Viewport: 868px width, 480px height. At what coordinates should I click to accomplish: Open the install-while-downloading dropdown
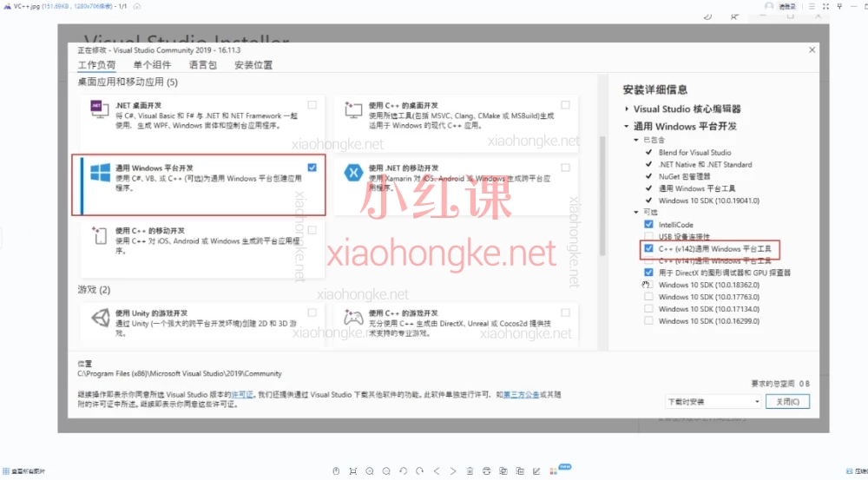tap(713, 401)
